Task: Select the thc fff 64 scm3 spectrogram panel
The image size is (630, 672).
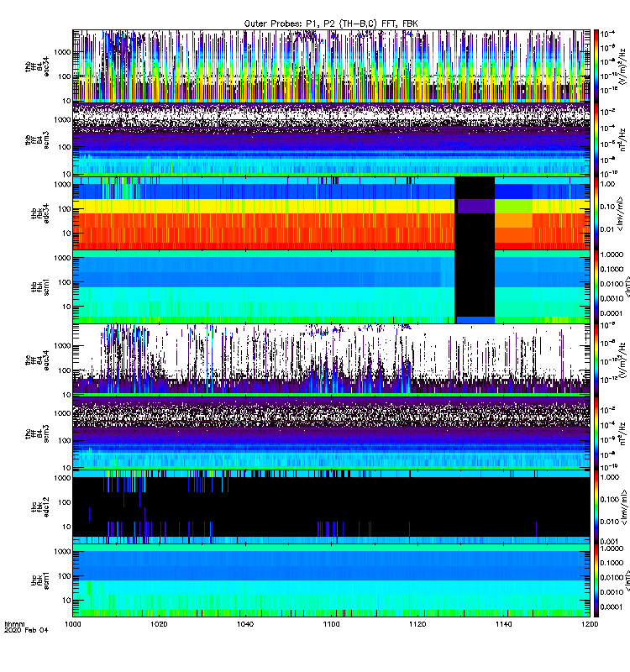Action: pyautogui.click(x=331, y=433)
